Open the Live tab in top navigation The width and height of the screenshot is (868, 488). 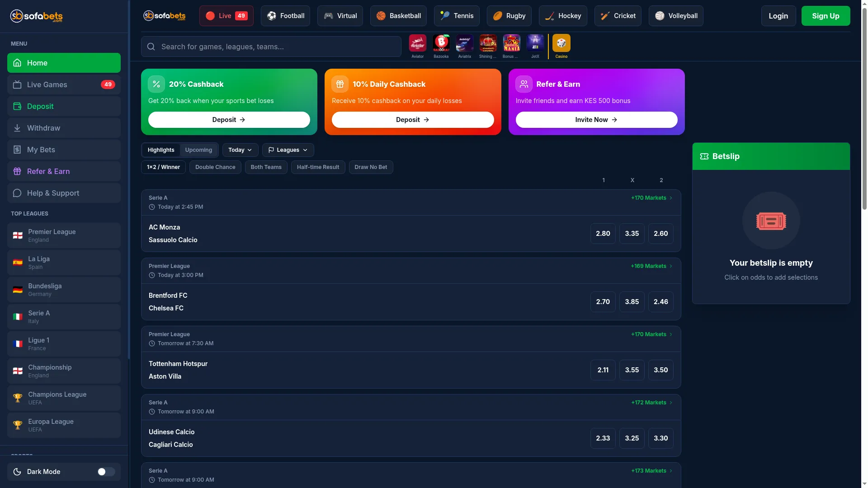226,16
